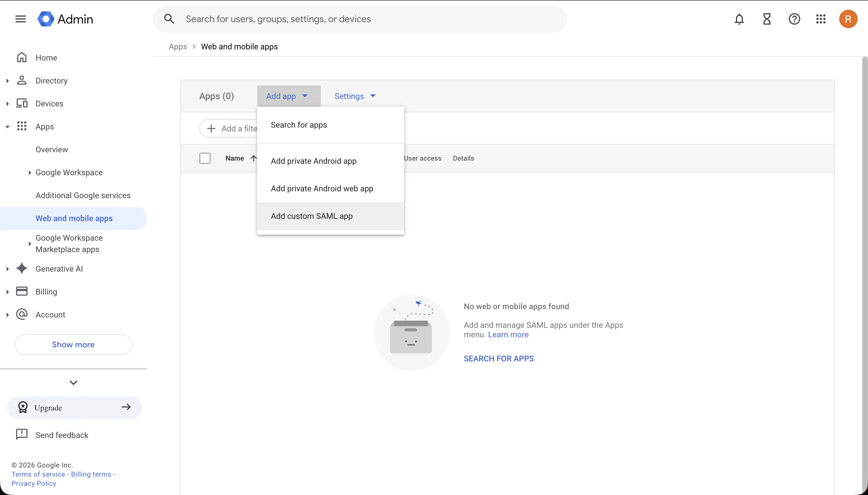This screenshot has height=495, width=868.
Task: Choose Add private Android app
Action: click(x=313, y=161)
